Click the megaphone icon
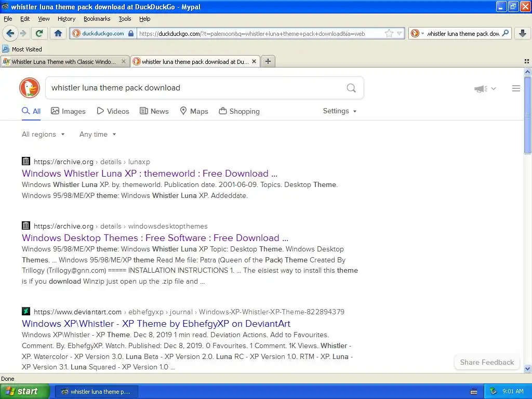Image resolution: width=532 pixels, height=399 pixels. point(481,89)
